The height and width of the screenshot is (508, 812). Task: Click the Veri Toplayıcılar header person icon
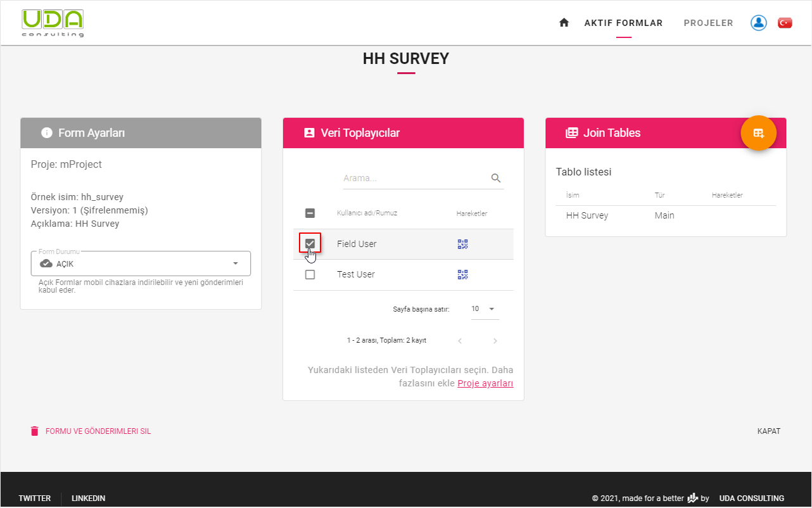coord(309,133)
